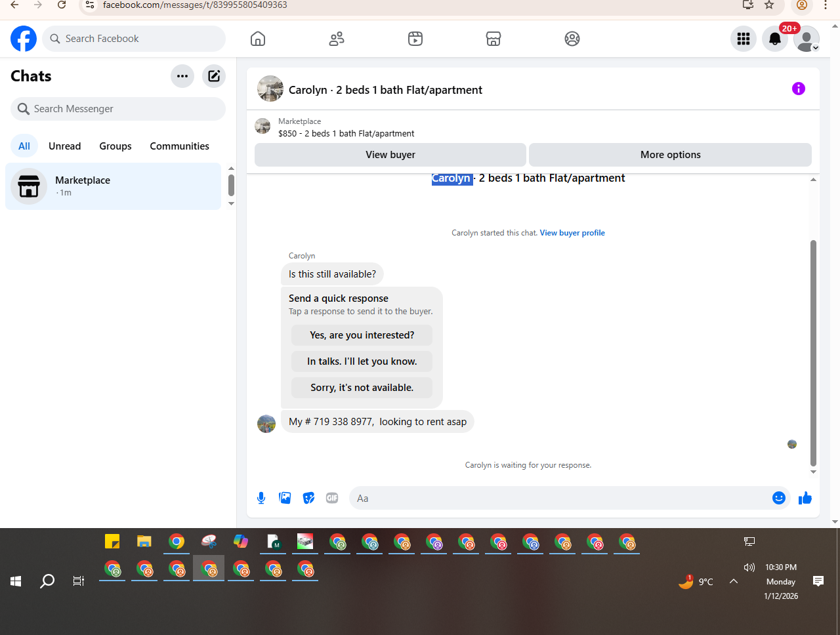Click the 'My # 719 338 8977' message bubble

point(377,422)
